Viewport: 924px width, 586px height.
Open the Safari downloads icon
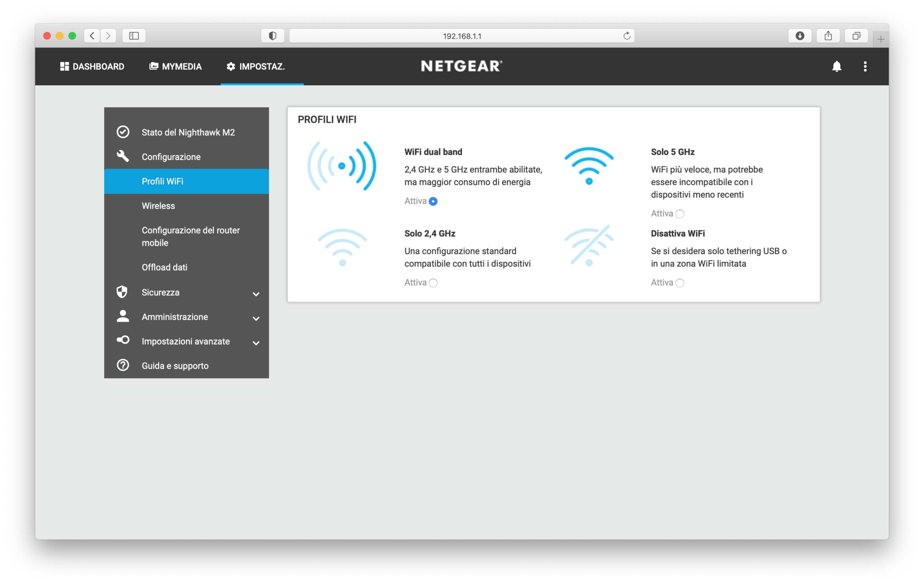(x=800, y=36)
